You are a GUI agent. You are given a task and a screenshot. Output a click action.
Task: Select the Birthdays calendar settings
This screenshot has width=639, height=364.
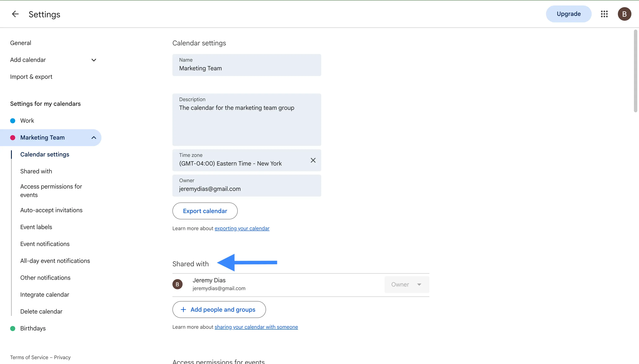pyautogui.click(x=33, y=329)
